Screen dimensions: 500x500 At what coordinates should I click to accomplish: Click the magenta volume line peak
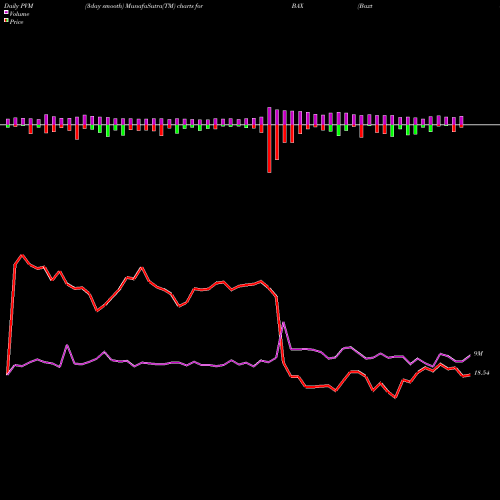pos(283,323)
